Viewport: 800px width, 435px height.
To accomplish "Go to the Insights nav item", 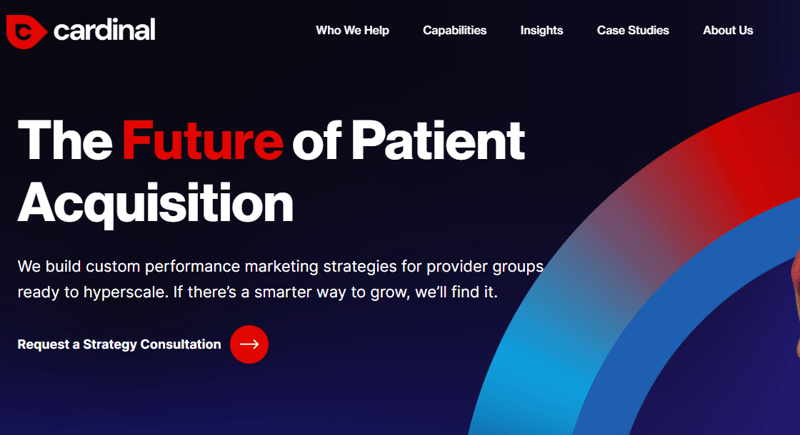I will 541,30.
